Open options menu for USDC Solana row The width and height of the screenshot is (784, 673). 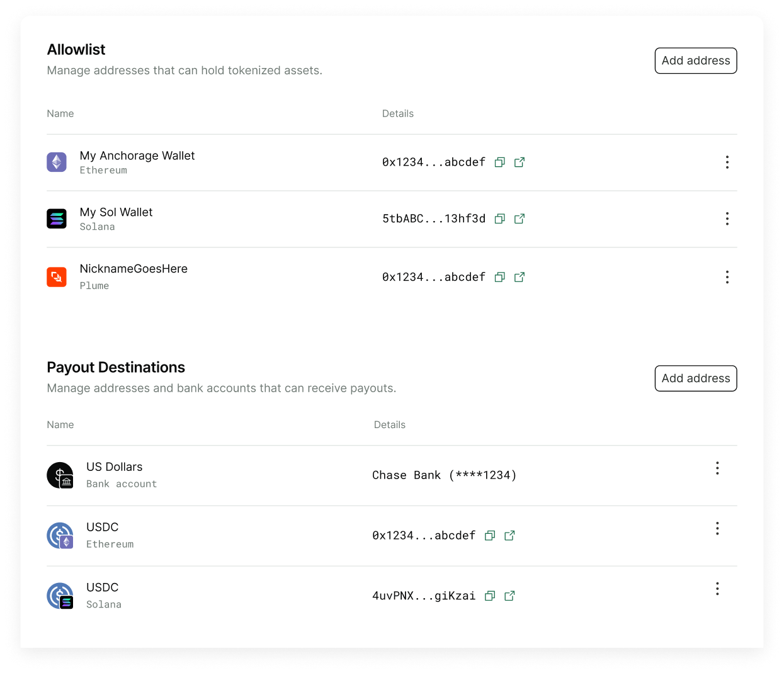coord(717,589)
